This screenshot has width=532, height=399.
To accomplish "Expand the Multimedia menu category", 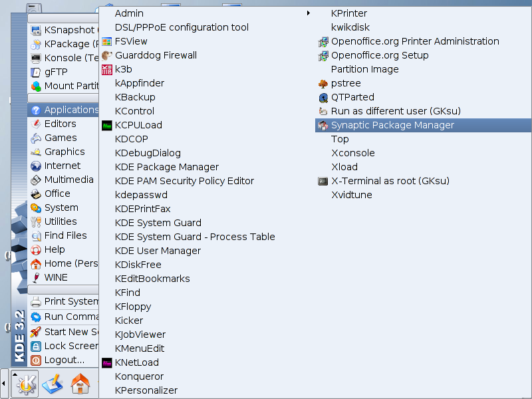I will point(68,180).
